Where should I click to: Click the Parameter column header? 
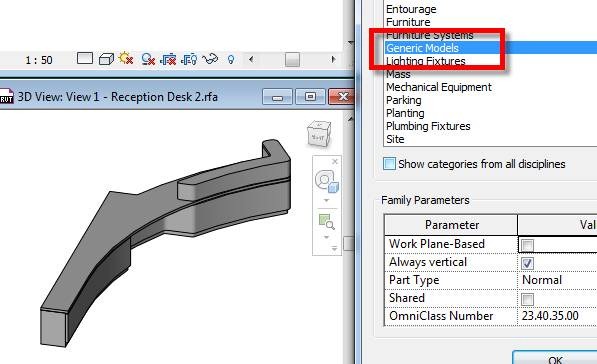[452, 225]
